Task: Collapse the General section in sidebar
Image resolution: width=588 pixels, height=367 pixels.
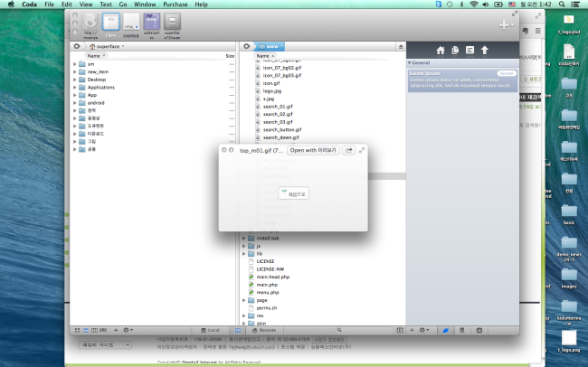Action: (410, 62)
